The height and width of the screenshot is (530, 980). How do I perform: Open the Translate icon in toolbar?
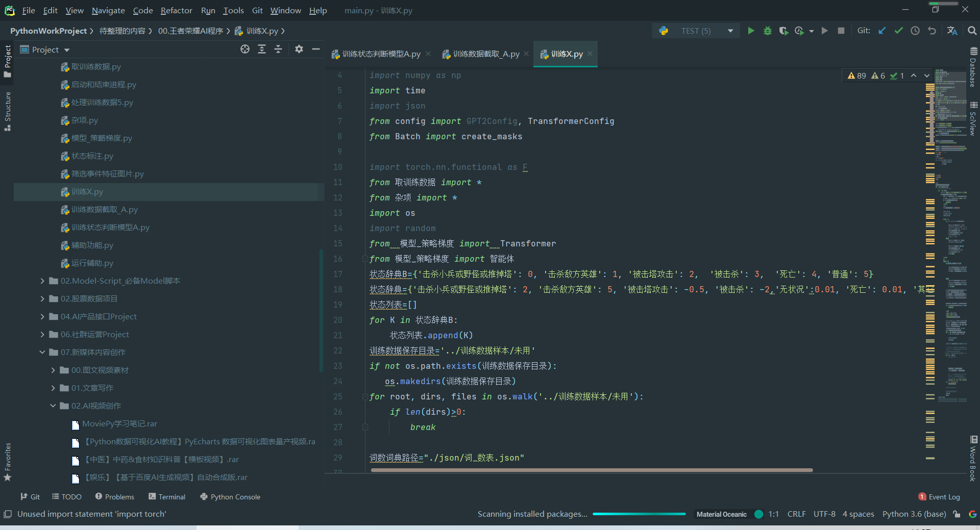pyautogui.click(x=952, y=31)
